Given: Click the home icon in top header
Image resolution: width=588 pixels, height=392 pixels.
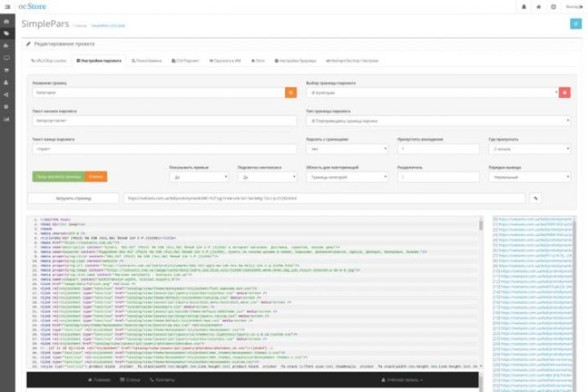Looking at the screenshot, I should (538, 7).
